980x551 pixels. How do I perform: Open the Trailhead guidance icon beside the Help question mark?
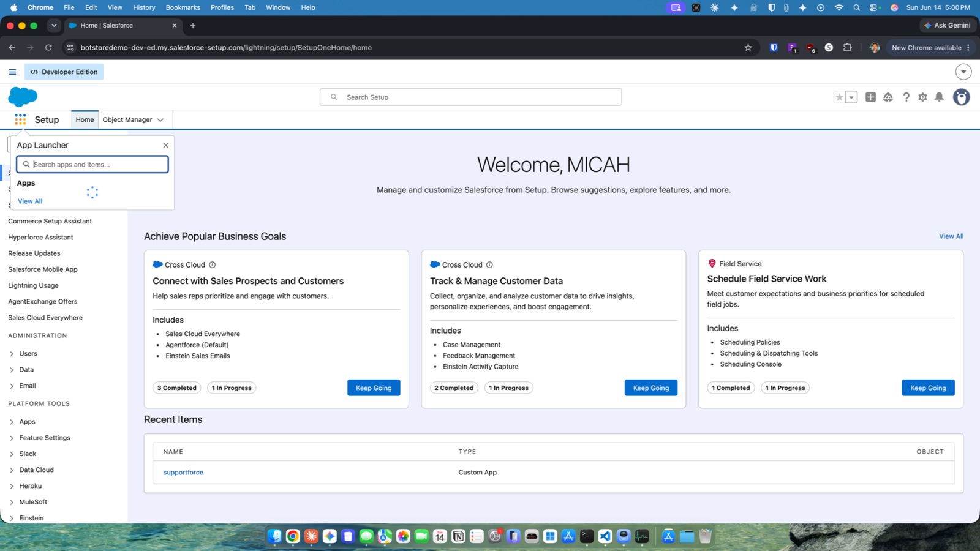tap(888, 97)
